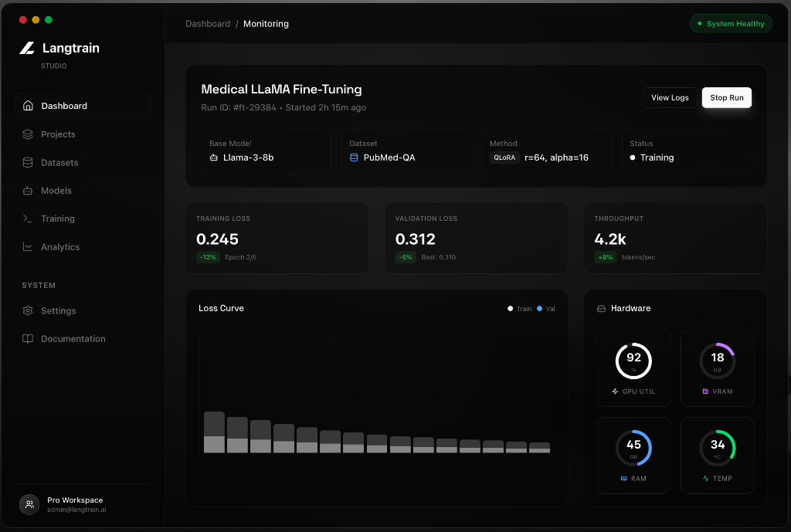The width and height of the screenshot is (791, 532).
Task: Click the System Healthy status badge
Action: (x=731, y=24)
